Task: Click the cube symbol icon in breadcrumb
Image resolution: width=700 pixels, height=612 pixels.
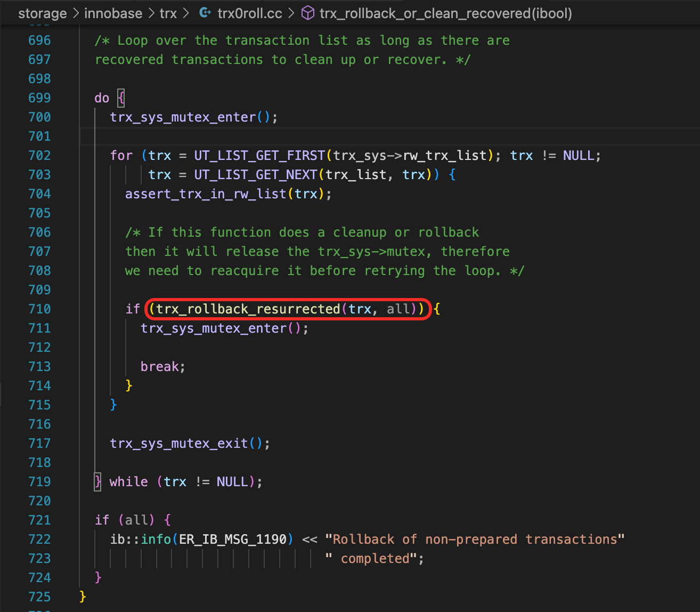Action: coord(308,13)
